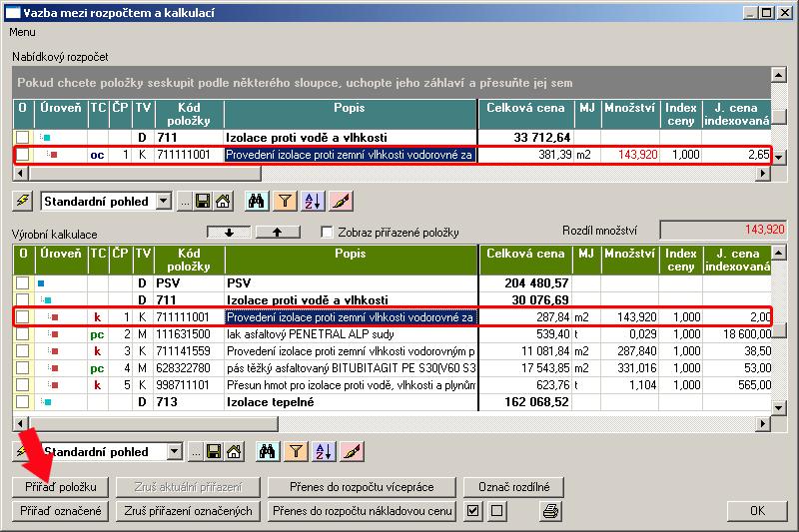Collapse 711 node in Výrobní kalkulace
Viewport: 799px width, 532px height.
click(46, 299)
